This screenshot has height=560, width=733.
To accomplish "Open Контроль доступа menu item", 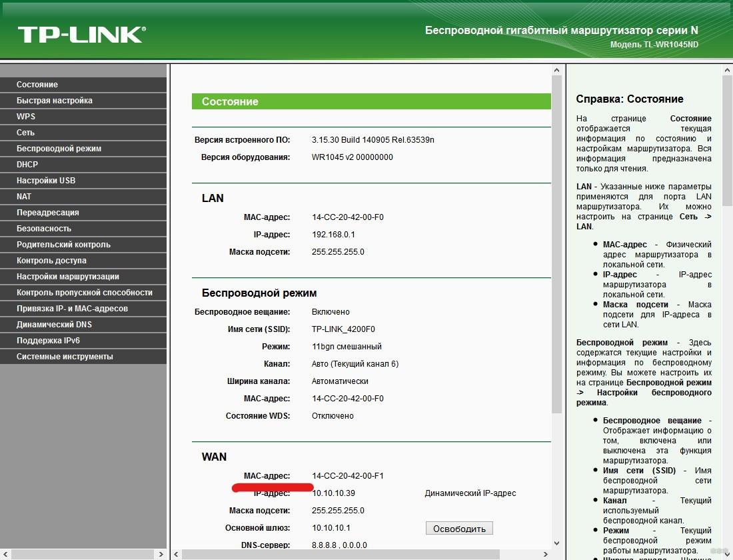I will 83,261.
